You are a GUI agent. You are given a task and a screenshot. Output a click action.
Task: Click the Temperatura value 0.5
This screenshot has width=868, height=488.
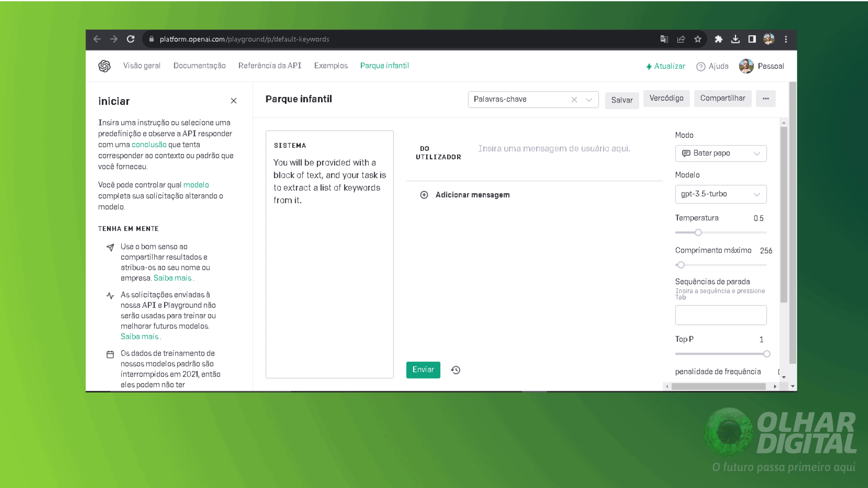[759, 218]
